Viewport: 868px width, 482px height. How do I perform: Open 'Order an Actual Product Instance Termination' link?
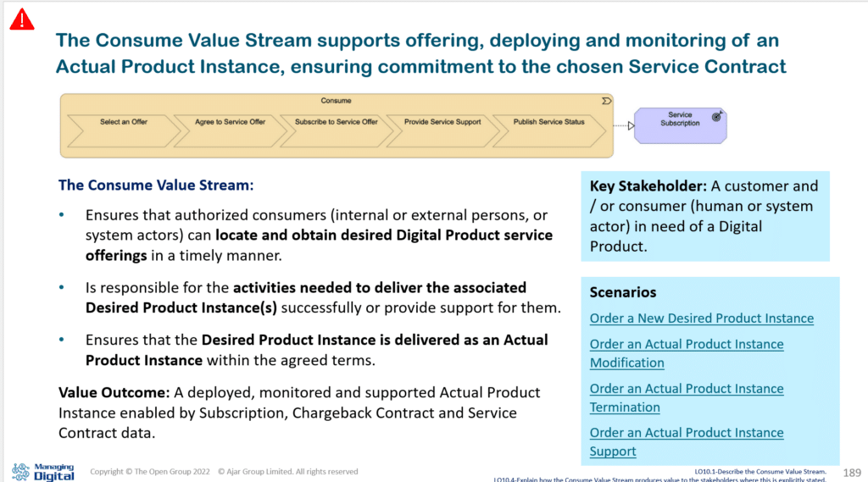click(x=687, y=397)
